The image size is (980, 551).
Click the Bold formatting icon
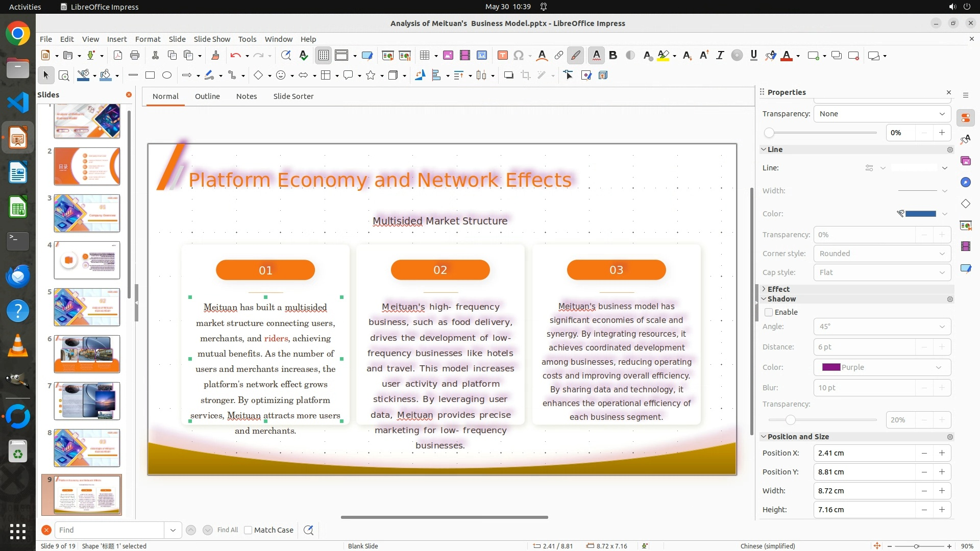pos(613,56)
